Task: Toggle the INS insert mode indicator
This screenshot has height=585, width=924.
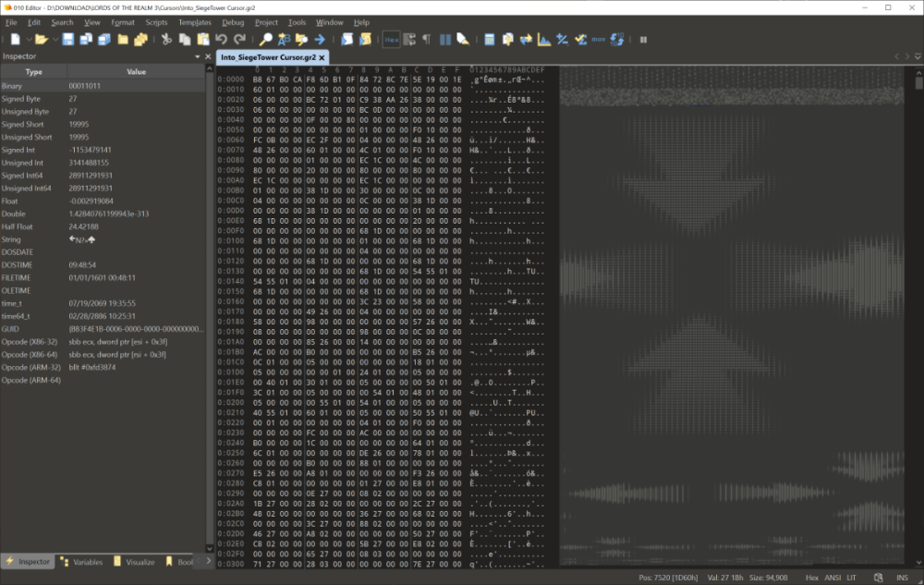Action: [x=902, y=578]
